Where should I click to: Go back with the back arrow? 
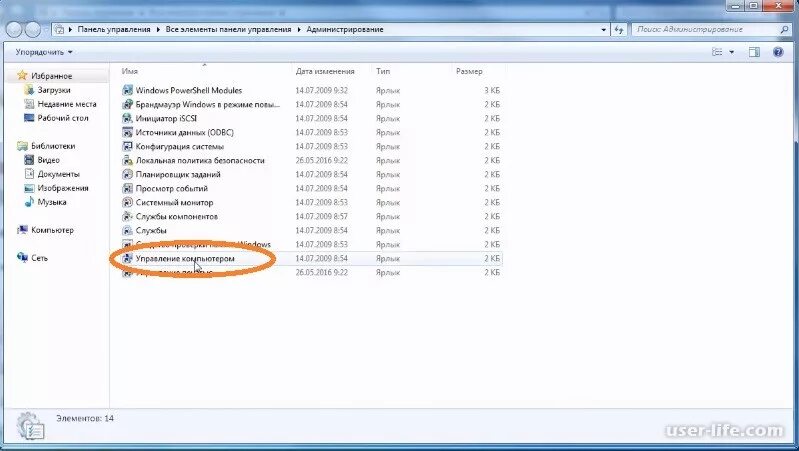[15, 30]
